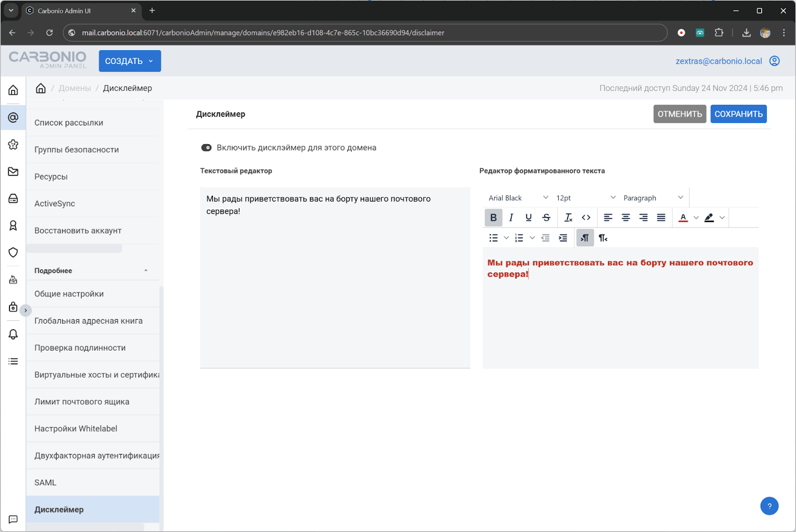
Task: Open the lock bag icon in sidebar
Action: pyautogui.click(x=13, y=307)
